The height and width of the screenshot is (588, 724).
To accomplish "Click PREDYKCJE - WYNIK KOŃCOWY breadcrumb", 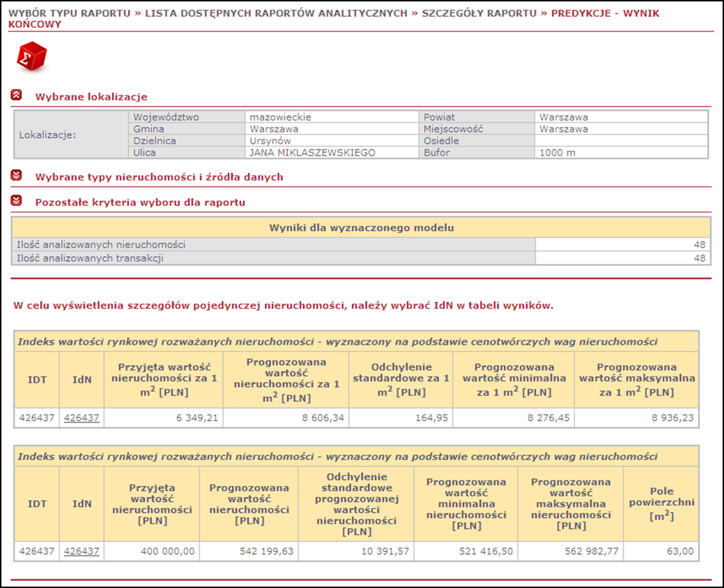I will pyautogui.click(x=605, y=13).
